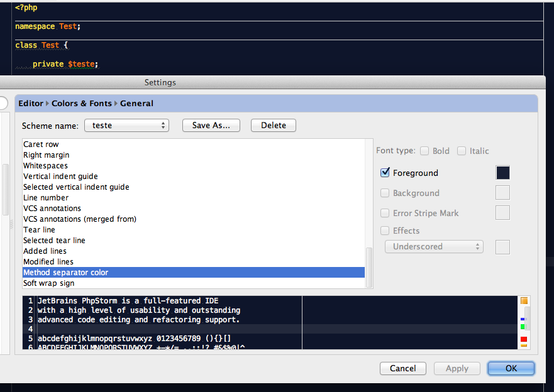The width and height of the screenshot is (554, 392).
Task: Cancel the Settings dialog
Action: (x=403, y=368)
